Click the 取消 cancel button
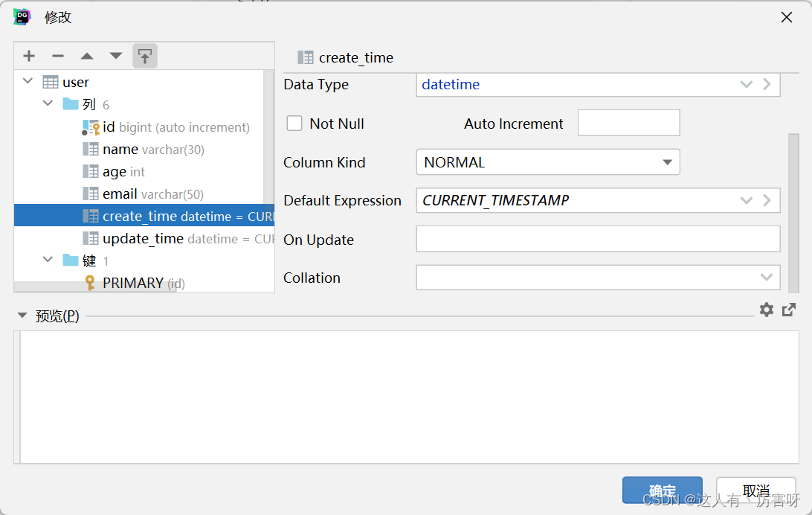This screenshot has width=812, height=515. (x=756, y=490)
